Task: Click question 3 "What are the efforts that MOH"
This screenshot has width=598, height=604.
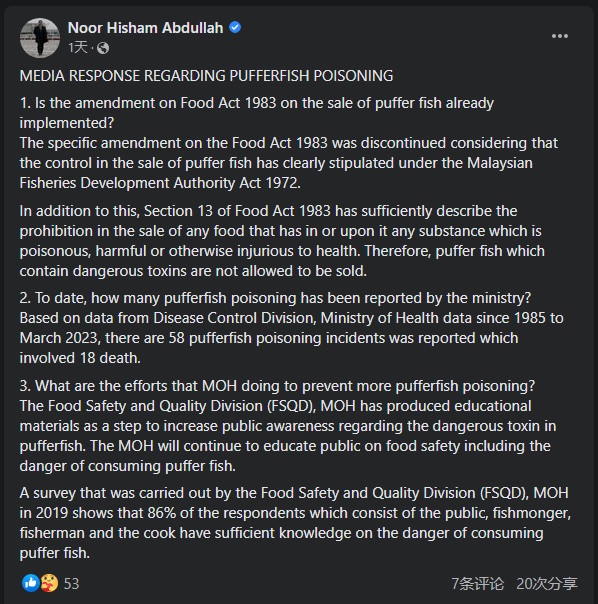Action: (x=277, y=386)
